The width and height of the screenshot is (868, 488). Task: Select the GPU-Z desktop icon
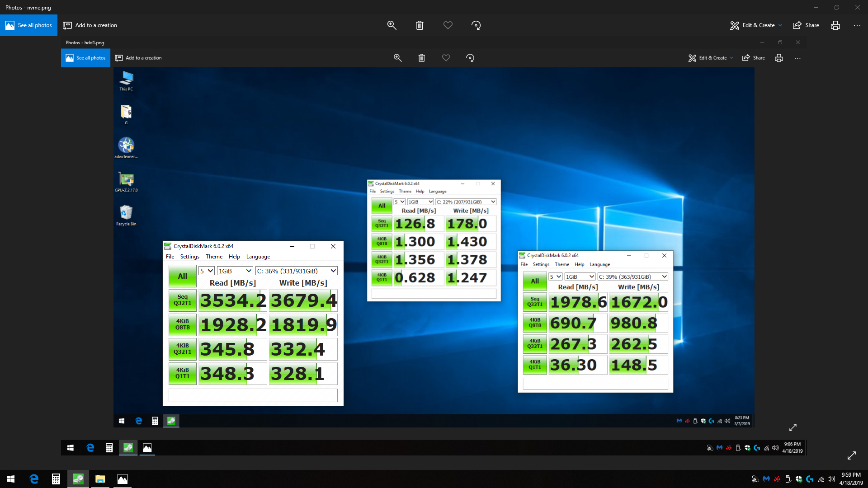(126, 182)
